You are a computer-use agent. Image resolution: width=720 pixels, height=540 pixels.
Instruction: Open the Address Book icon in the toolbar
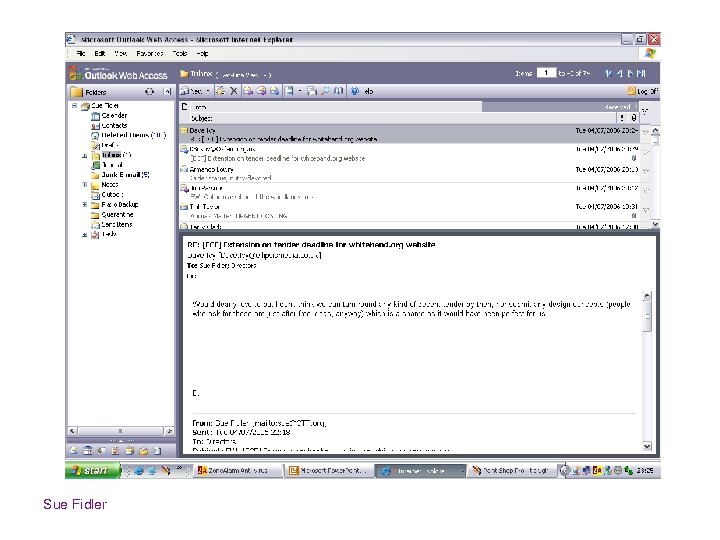(338, 91)
